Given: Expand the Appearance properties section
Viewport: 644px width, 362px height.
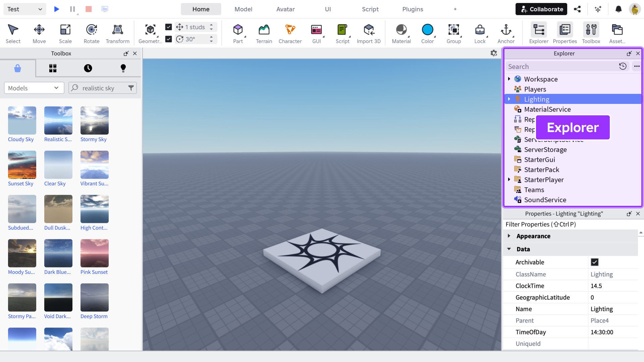Looking at the screenshot, I should point(509,236).
